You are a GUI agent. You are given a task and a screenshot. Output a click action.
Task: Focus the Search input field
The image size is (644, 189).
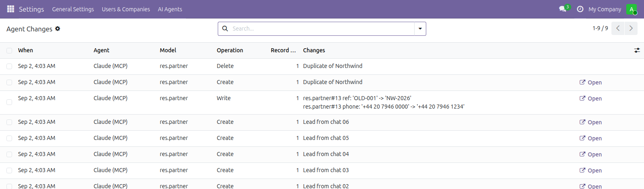coord(322,29)
